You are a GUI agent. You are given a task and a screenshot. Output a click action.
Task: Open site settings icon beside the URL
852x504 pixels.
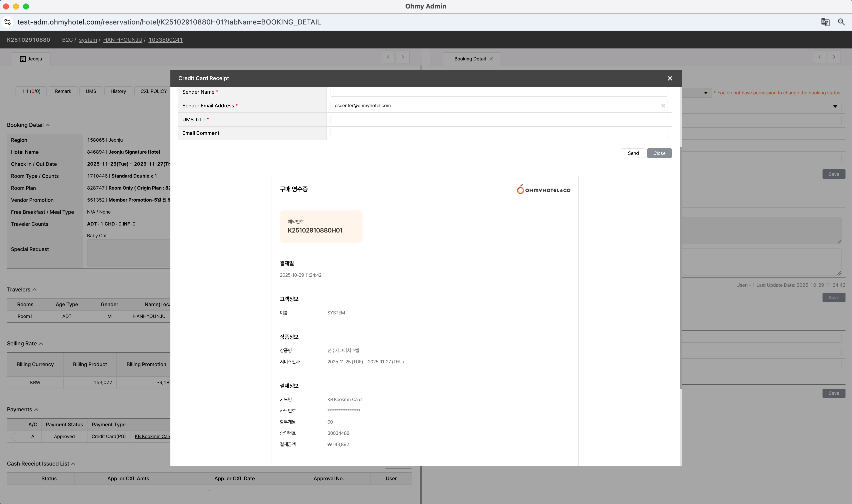7,22
